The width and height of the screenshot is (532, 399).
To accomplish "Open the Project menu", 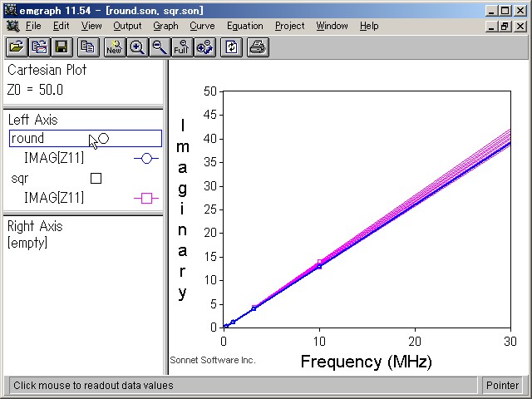I will click(x=290, y=26).
